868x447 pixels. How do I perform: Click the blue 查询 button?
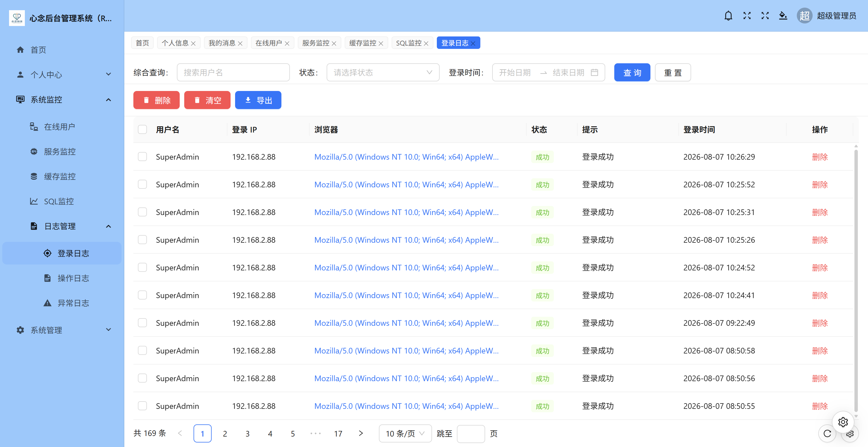click(x=632, y=72)
